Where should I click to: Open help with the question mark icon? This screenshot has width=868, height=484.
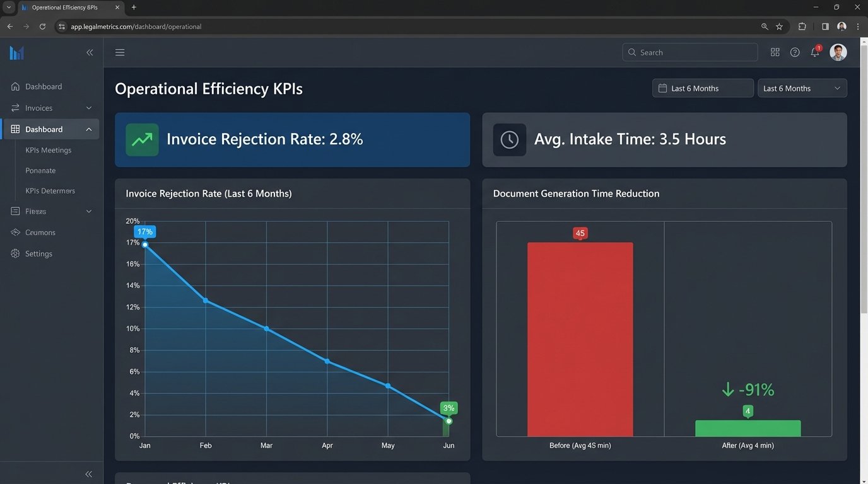point(795,52)
